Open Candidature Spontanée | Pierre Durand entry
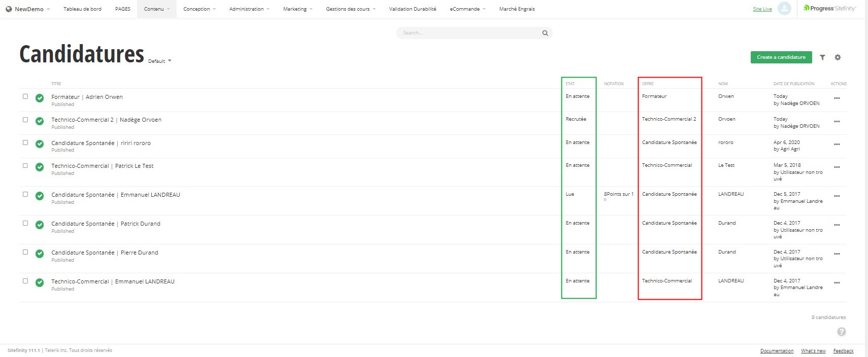Viewport: 868px width, 357px height. tap(105, 253)
